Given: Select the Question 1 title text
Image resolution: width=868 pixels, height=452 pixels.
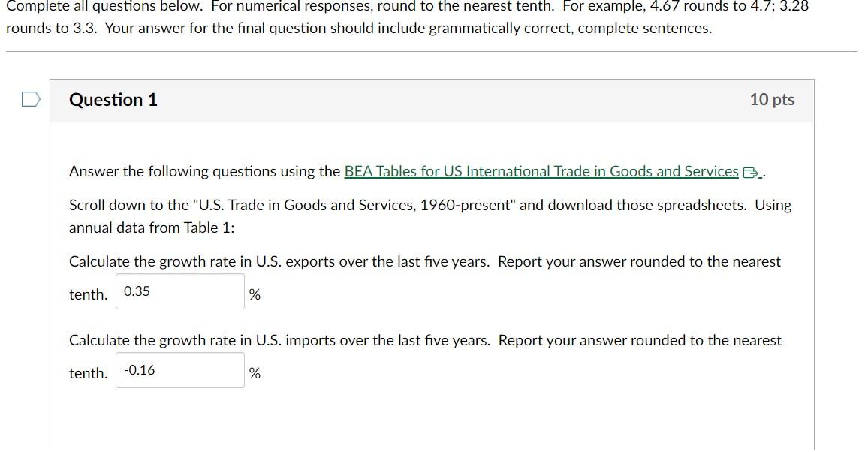Looking at the screenshot, I should [113, 100].
